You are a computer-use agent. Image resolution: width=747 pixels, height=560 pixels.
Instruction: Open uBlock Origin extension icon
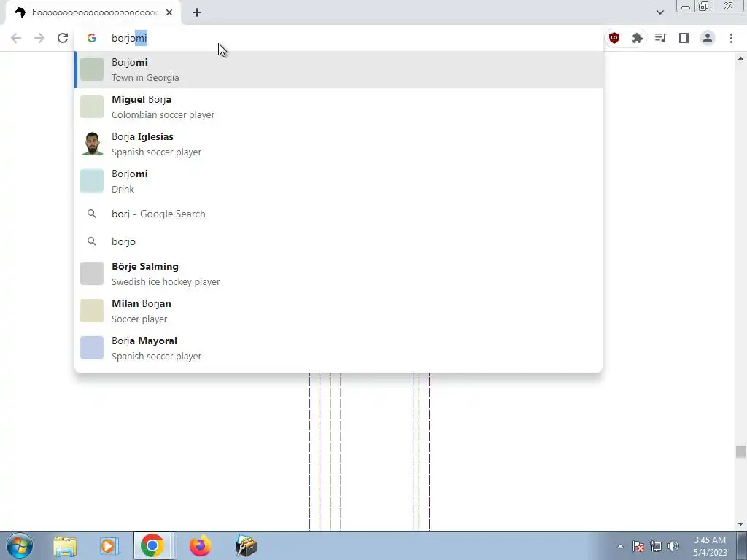pyautogui.click(x=614, y=38)
